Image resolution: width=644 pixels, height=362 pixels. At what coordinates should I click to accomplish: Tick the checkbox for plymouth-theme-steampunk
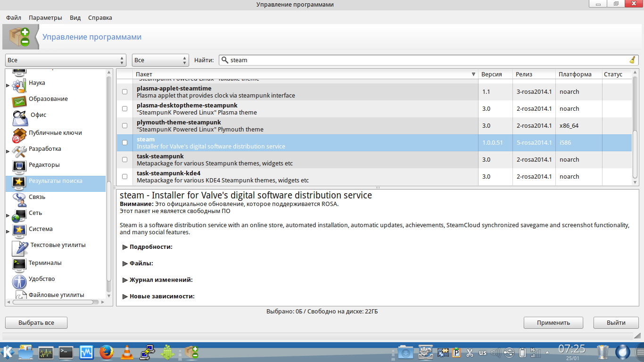click(124, 126)
